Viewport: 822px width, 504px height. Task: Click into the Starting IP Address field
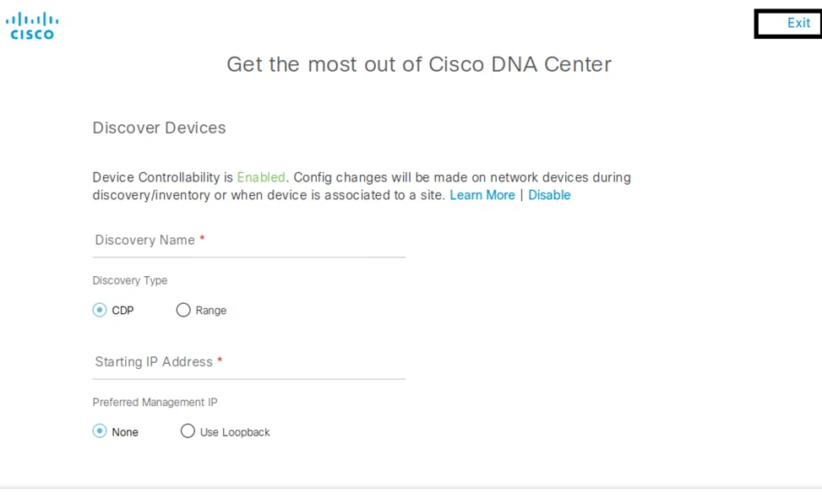click(249, 362)
